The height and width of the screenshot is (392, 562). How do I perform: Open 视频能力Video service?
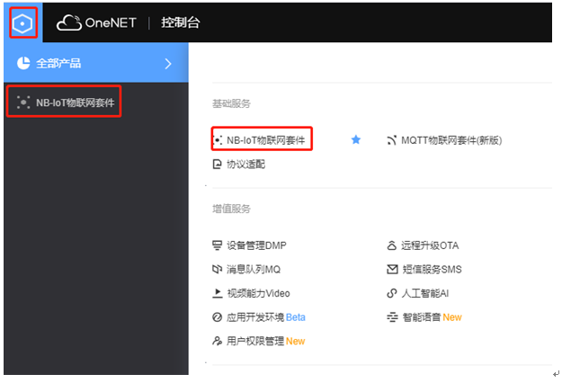[258, 293]
